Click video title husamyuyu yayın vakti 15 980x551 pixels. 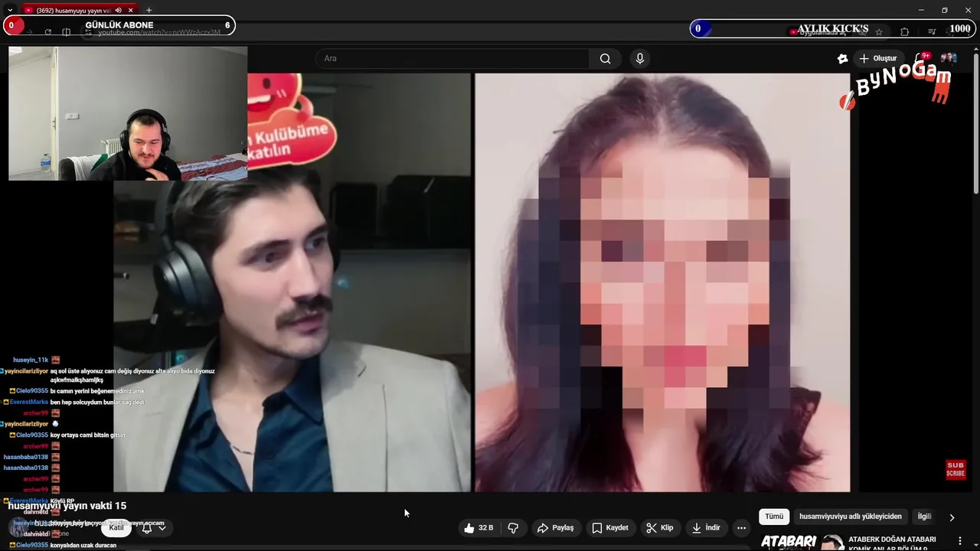tap(67, 506)
